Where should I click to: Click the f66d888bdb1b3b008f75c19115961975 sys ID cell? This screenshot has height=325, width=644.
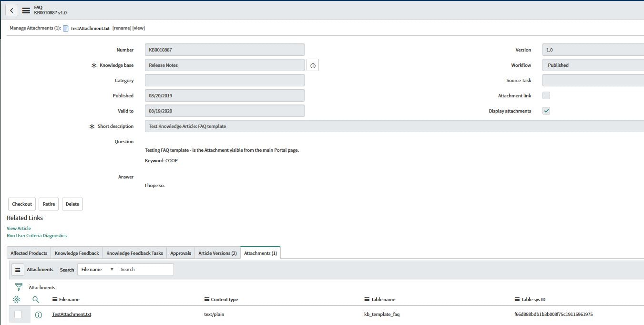[553, 315]
